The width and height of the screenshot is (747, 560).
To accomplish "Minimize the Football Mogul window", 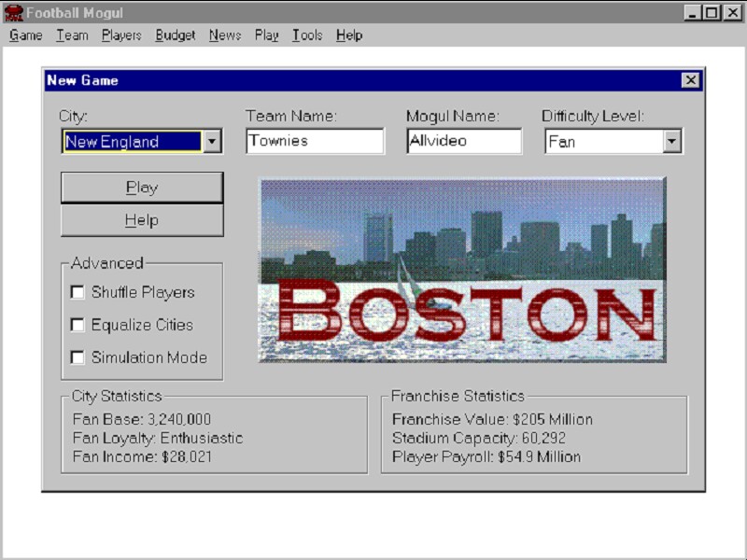I will click(x=694, y=13).
